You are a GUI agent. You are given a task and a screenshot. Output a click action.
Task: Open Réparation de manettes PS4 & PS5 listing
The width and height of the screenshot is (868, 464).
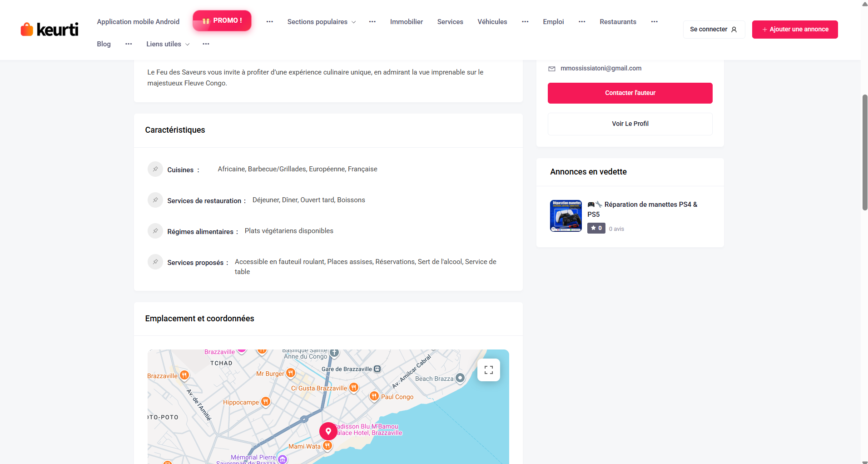coord(642,210)
